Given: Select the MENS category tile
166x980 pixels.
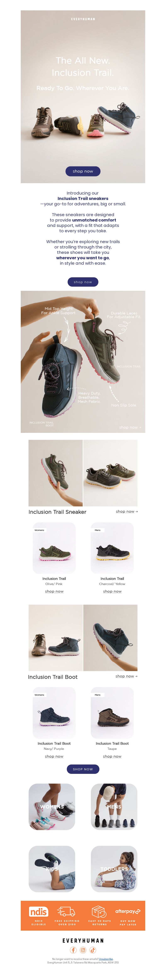Looking at the screenshot, I should (x=114, y=807).
